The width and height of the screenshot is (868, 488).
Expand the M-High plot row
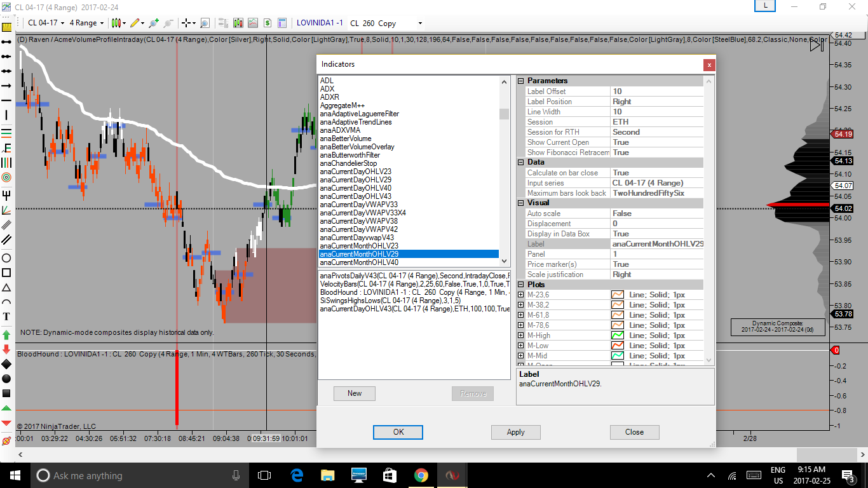point(521,335)
